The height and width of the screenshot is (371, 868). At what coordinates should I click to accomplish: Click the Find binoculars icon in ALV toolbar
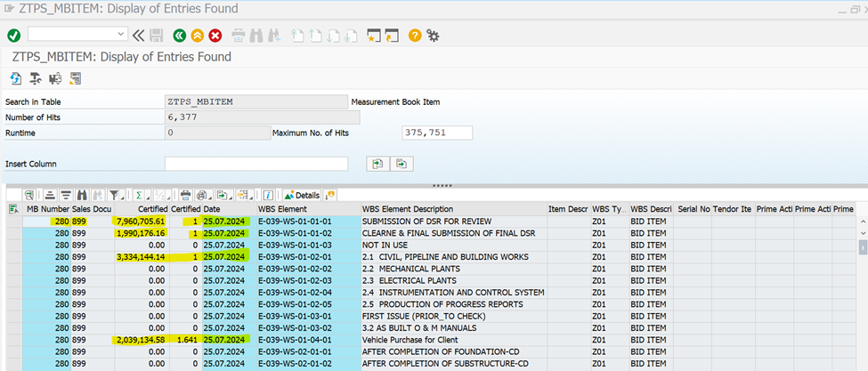tap(81, 195)
